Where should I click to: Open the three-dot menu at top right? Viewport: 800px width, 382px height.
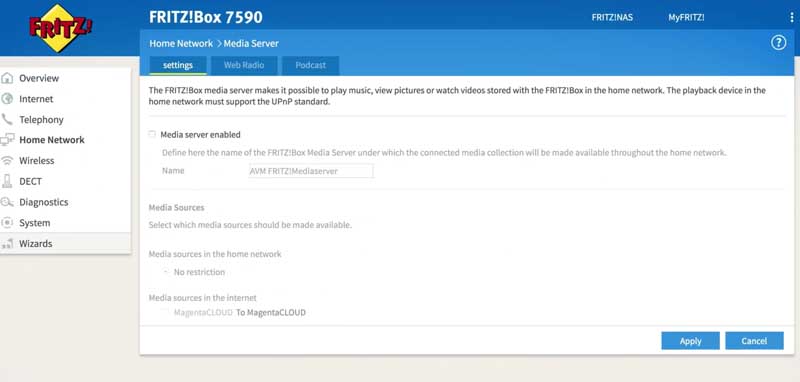792,17
